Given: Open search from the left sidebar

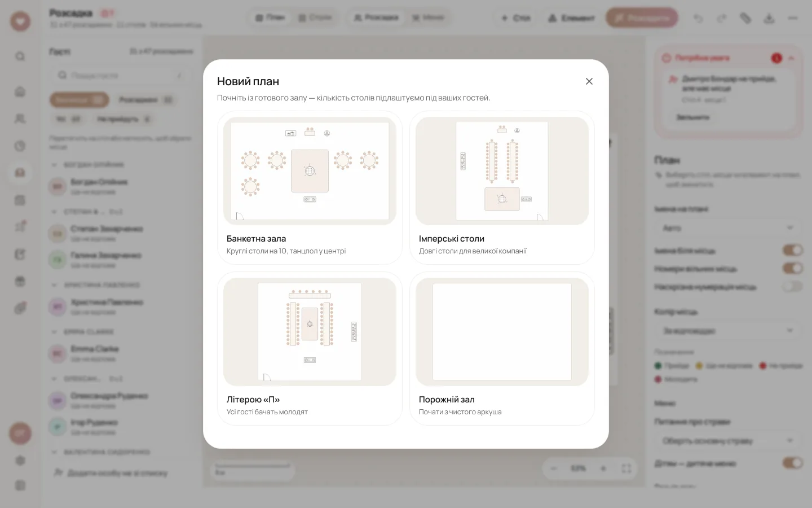Looking at the screenshot, I should click(20, 56).
